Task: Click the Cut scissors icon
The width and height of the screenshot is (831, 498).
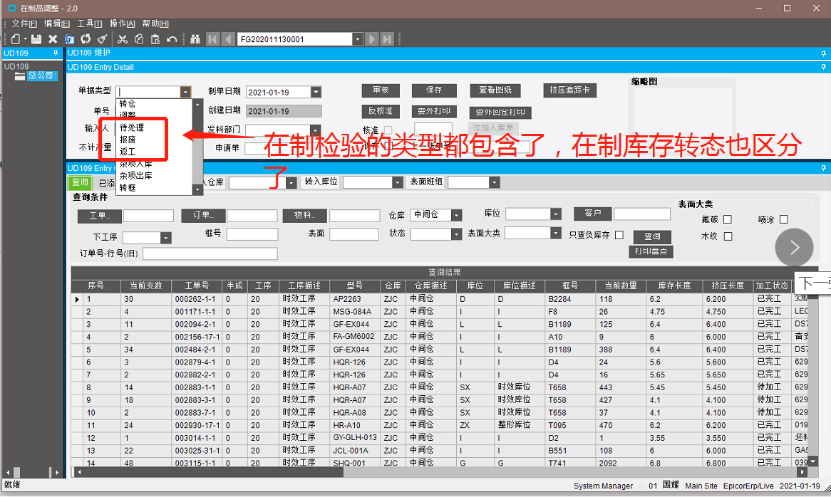Action: coord(122,39)
